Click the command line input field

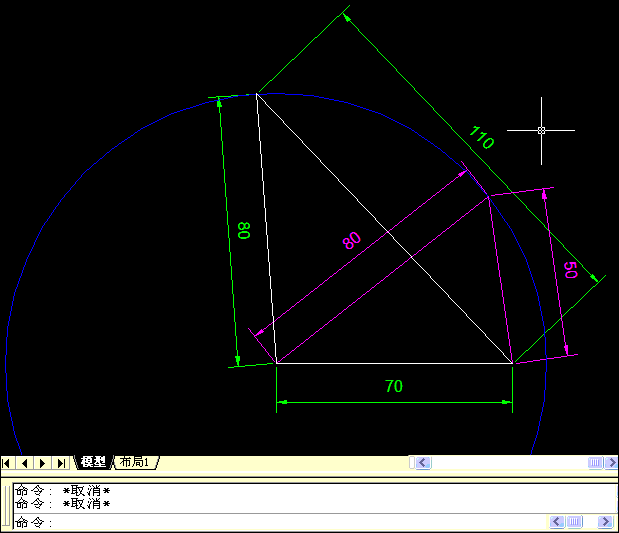pos(280,522)
